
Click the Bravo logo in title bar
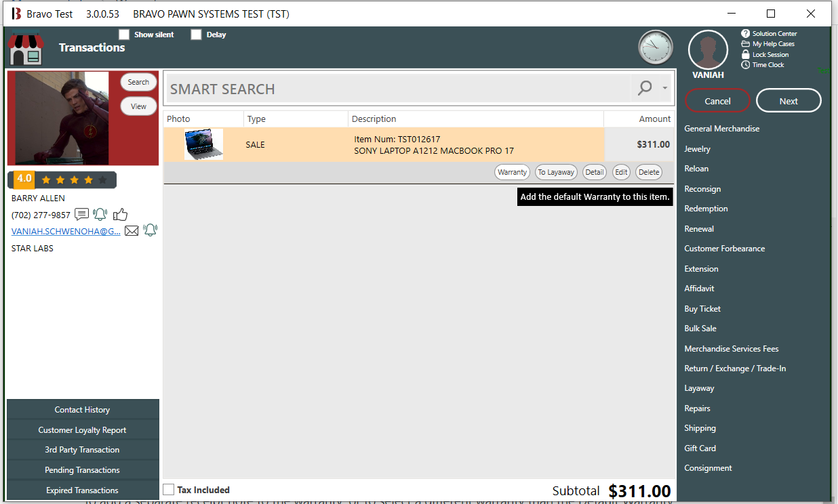point(16,14)
